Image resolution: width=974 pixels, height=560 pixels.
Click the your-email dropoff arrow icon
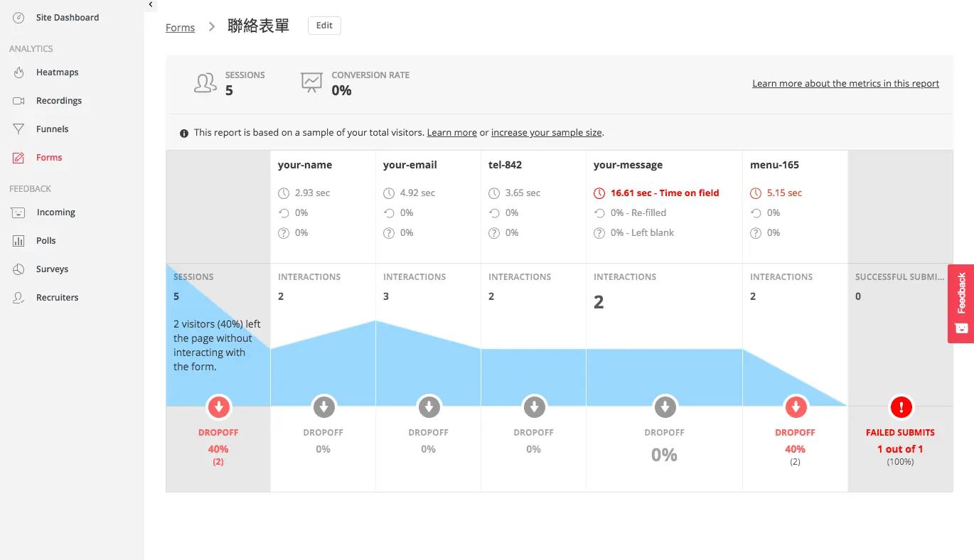click(429, 407)
